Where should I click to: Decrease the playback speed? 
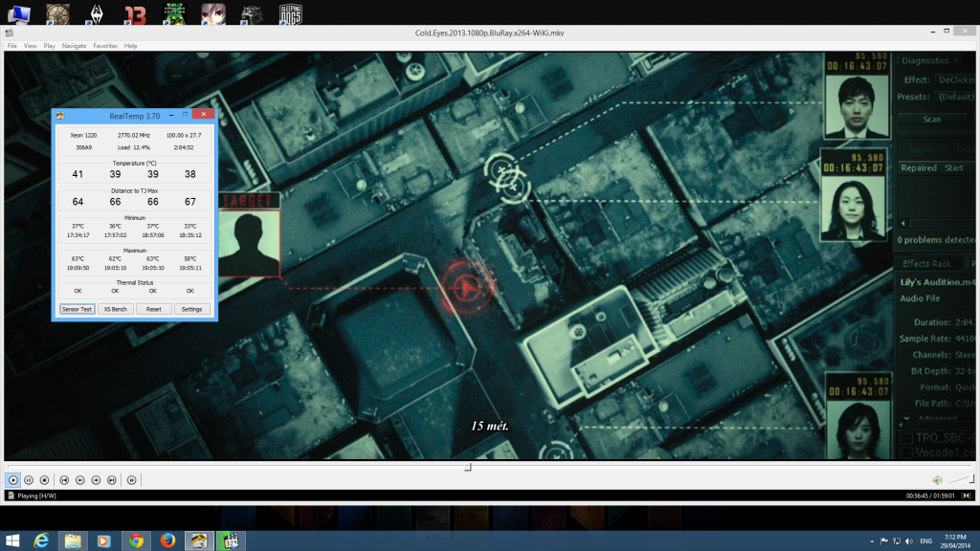pos(80,480)
